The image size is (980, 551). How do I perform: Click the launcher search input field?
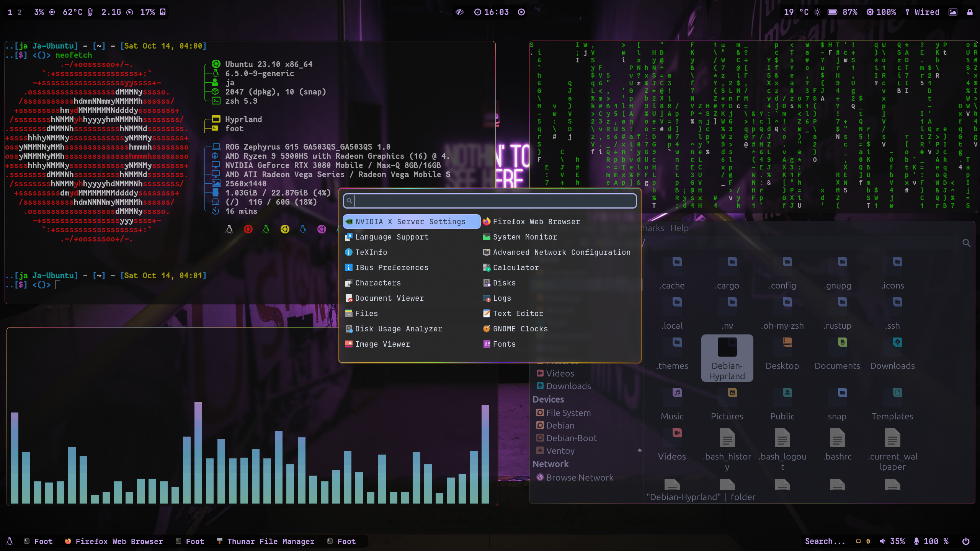[494, 201]
